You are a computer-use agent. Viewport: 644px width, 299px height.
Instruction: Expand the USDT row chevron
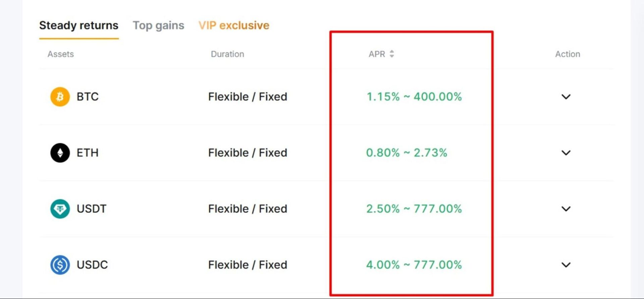point(566,209)
